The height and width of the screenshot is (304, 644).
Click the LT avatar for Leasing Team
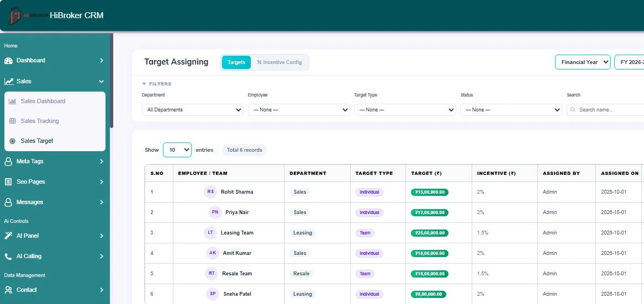click(x=210, y=233)
